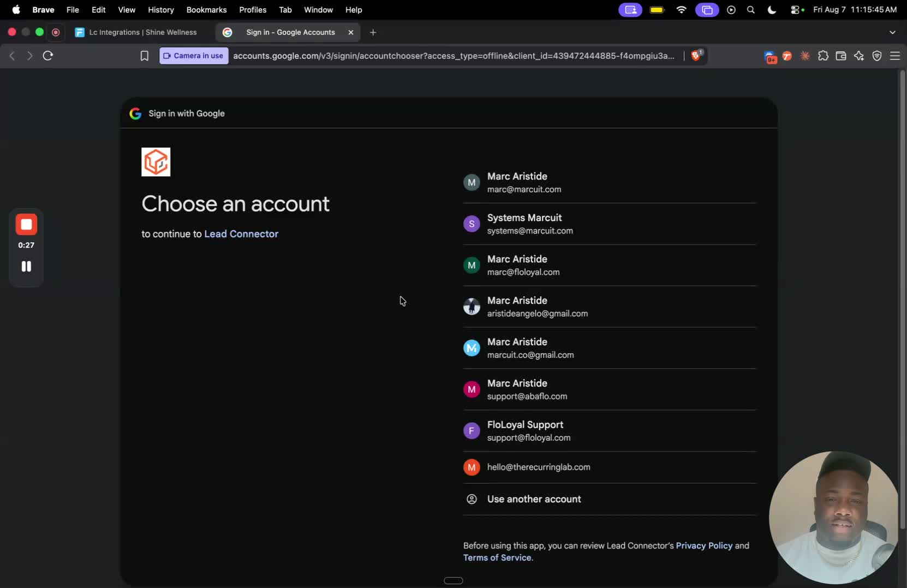Open the Brave Wallet
Image resolution: width=907 pixels, height=588 pixels.
pyautogui.click(x=841, y=56)
